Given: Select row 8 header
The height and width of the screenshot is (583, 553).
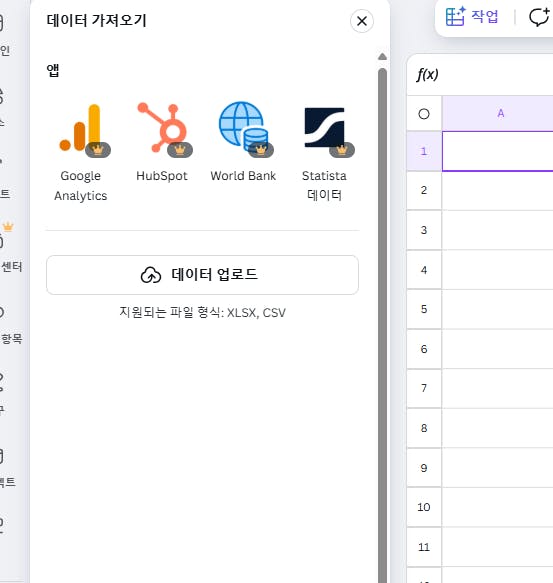Looking at the screenshot, I should pyautogui.click(x=424, y=428).
